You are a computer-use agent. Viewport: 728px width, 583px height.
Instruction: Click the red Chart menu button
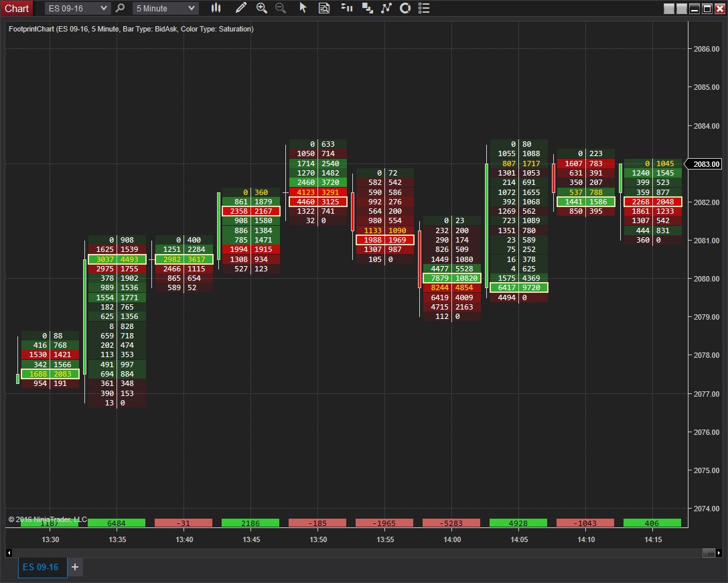click(17, 8)
